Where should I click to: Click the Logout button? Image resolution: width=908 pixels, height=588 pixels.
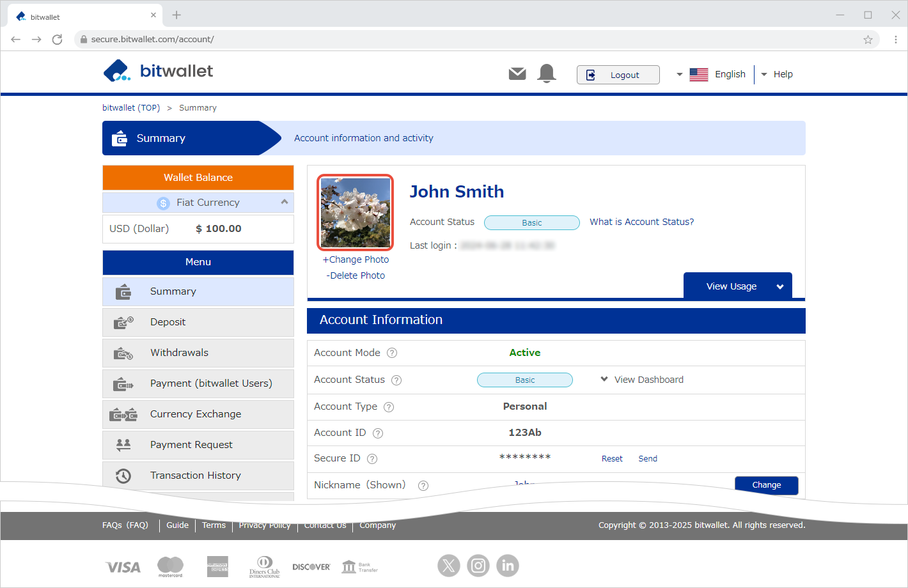pos(618,75)
